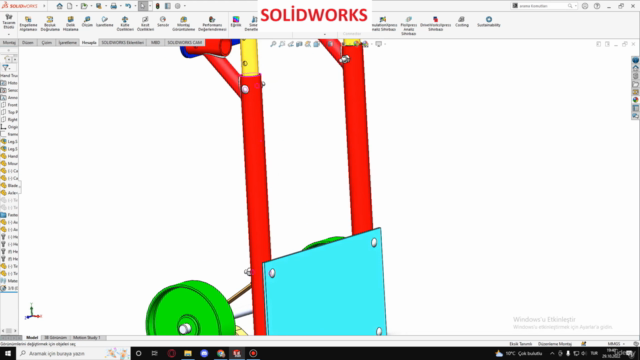Screen dimensions: 640x360
Task: Open the Options gear icon
Action: tap(178, 6)
